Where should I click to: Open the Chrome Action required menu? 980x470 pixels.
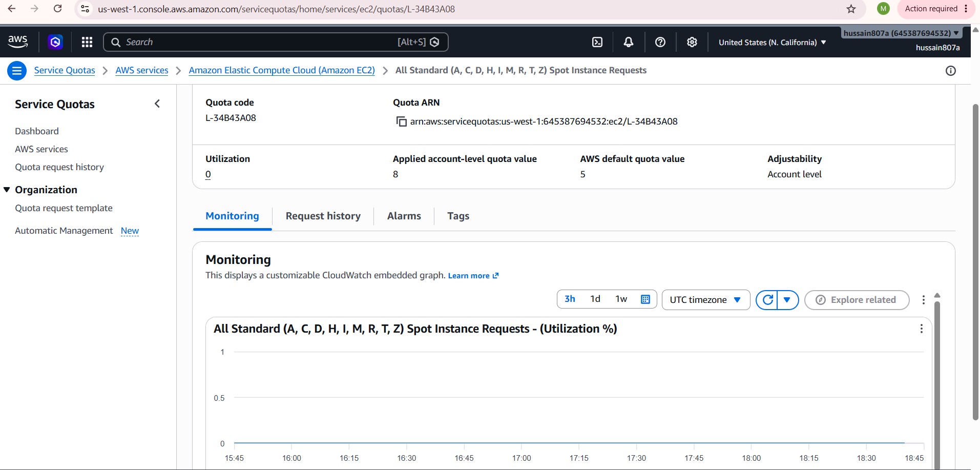click(936, 9)
